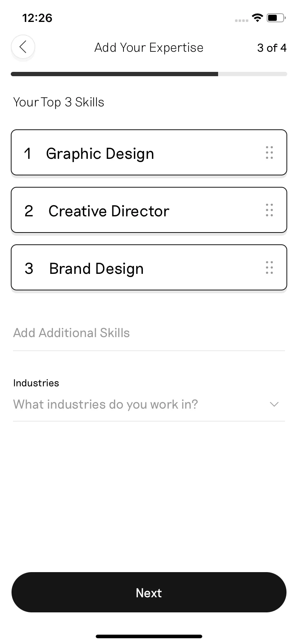Tap the back arrow icon

click(23, 47)
